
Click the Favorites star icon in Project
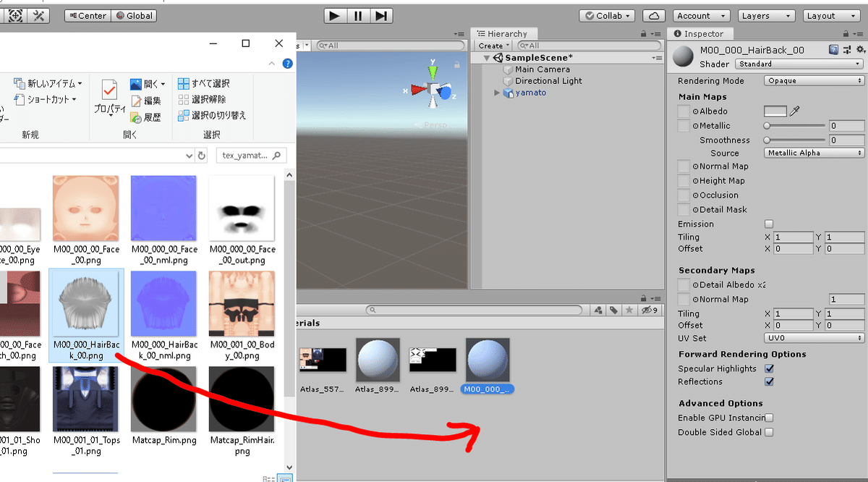pos(629,310)
